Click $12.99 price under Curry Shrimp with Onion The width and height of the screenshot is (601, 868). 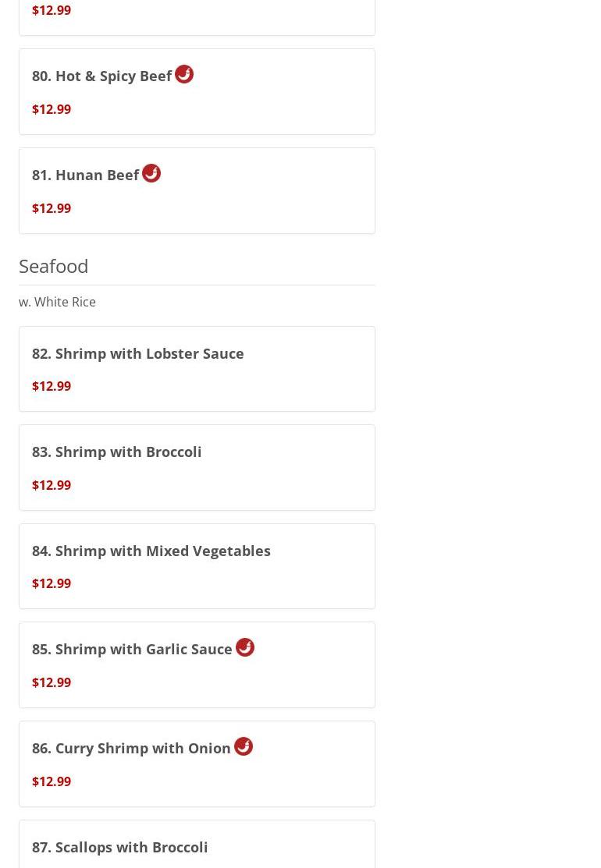click(52, 781)
